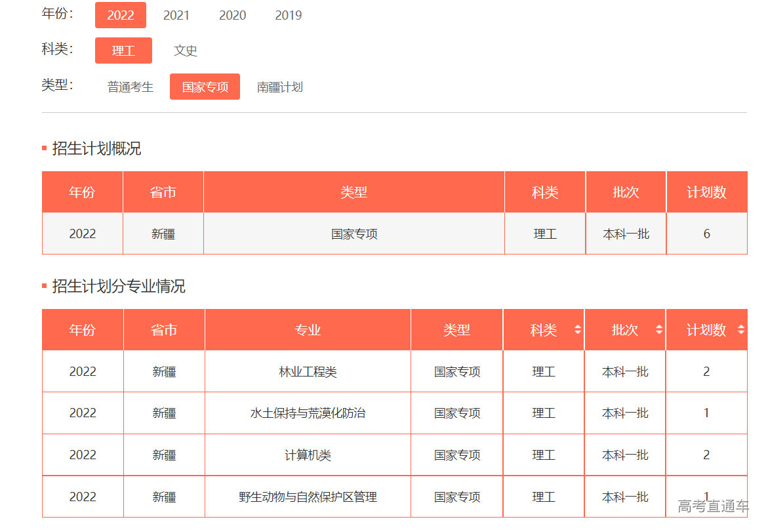The image size is (768, 532).
Task: Sort by 批次 column arrows
Action: (658, 330)
